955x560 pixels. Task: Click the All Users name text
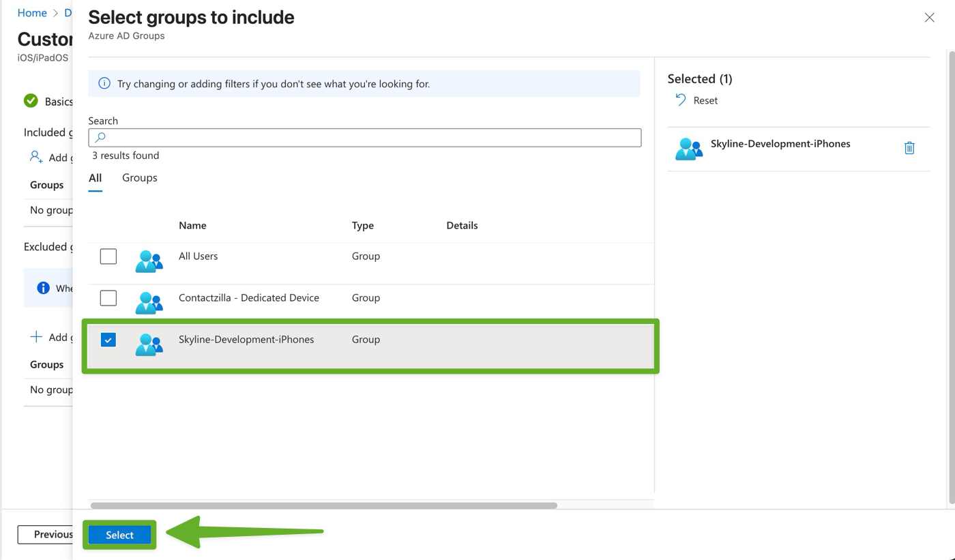(x=199, y=256)
